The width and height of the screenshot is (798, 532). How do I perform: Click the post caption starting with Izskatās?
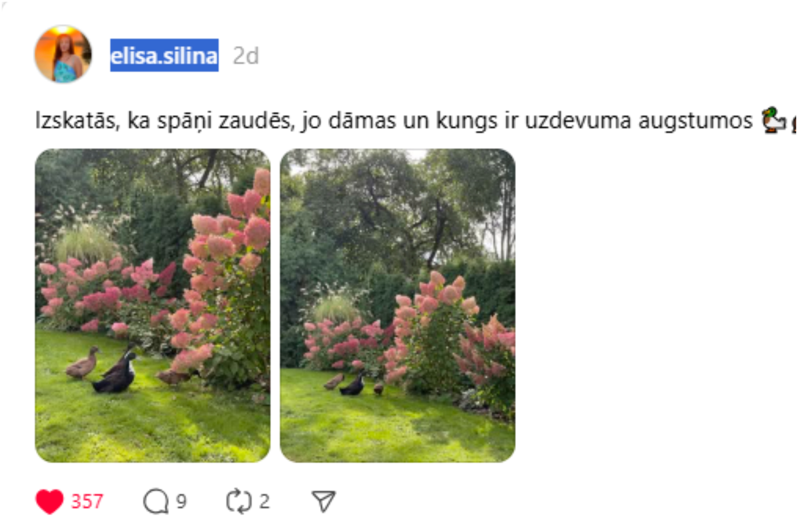click(x=394, y=121)
